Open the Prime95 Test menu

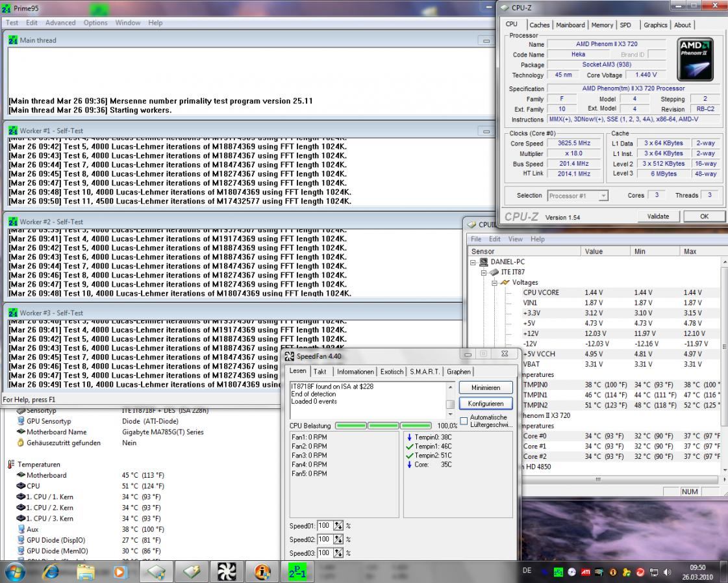[x=12, y=23]
